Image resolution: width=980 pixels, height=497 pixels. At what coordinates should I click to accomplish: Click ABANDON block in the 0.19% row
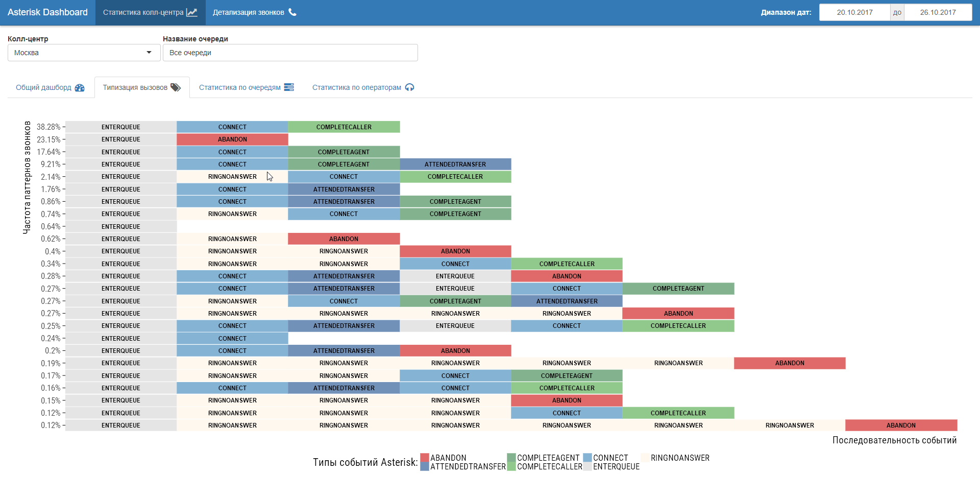coord(790,363)
